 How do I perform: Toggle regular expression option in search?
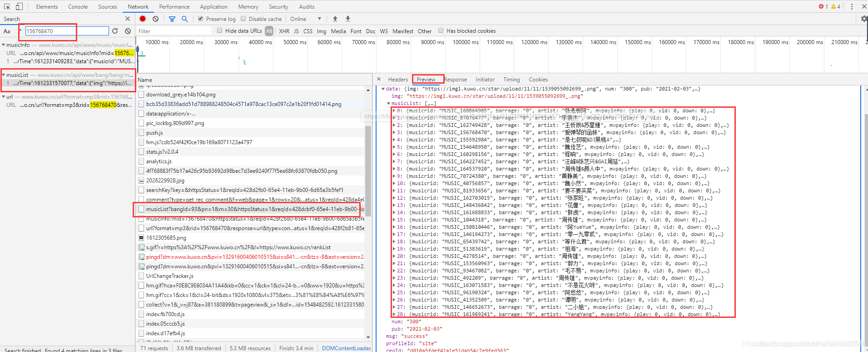[20, 31]
